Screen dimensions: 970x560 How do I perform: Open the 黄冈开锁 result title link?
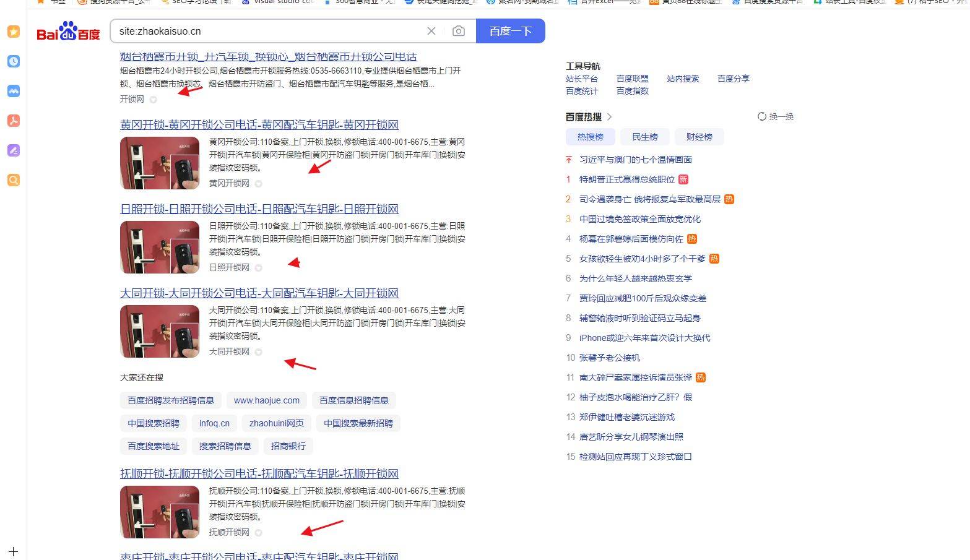[x=259, y=124]
